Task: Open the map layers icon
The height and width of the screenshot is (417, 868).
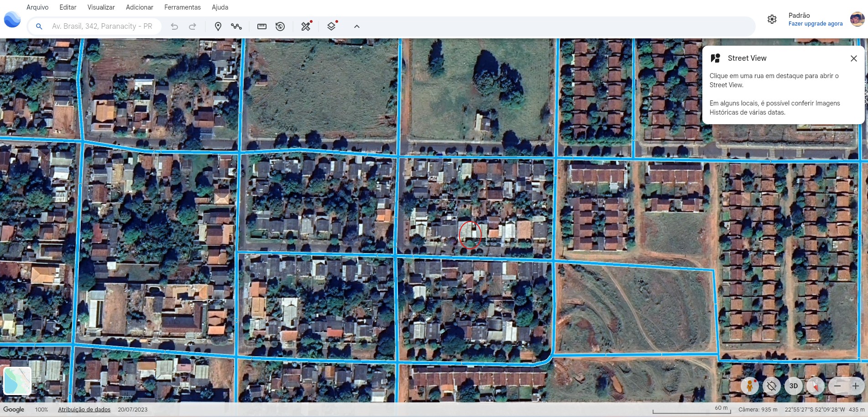Action: 332,26
